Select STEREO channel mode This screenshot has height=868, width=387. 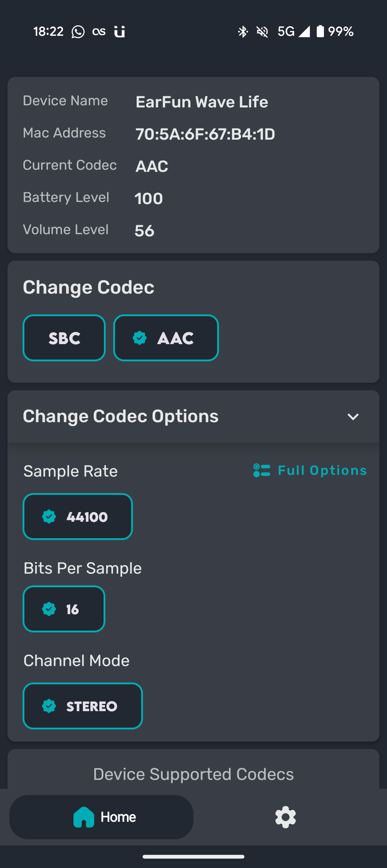pos(83,706)
